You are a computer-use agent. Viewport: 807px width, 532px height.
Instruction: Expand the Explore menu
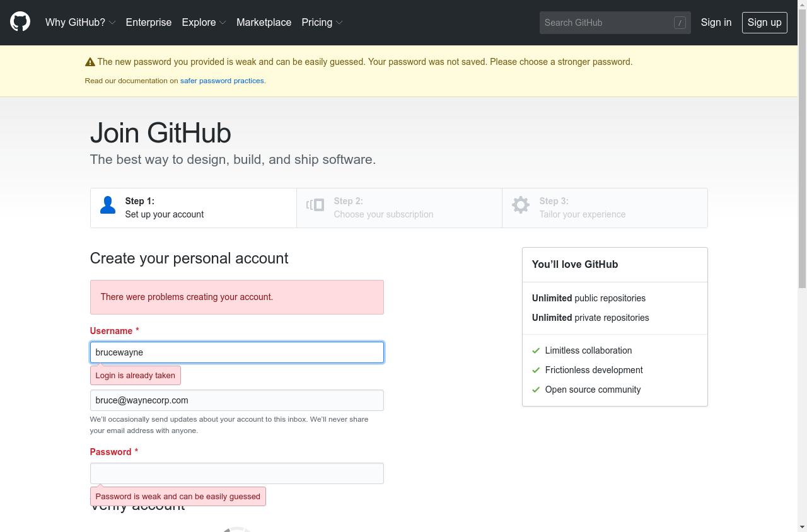pyautogui.click(x=204, y=22)
